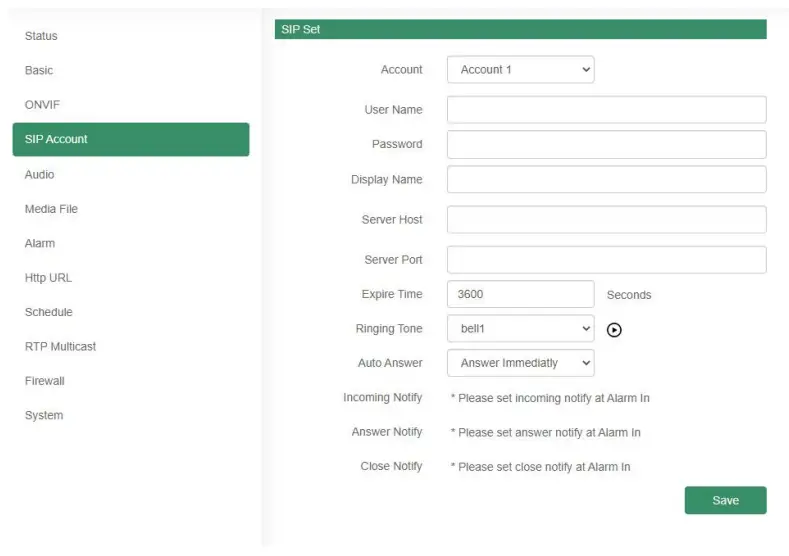Focus the Display Name field

click(x=606, y=179)
